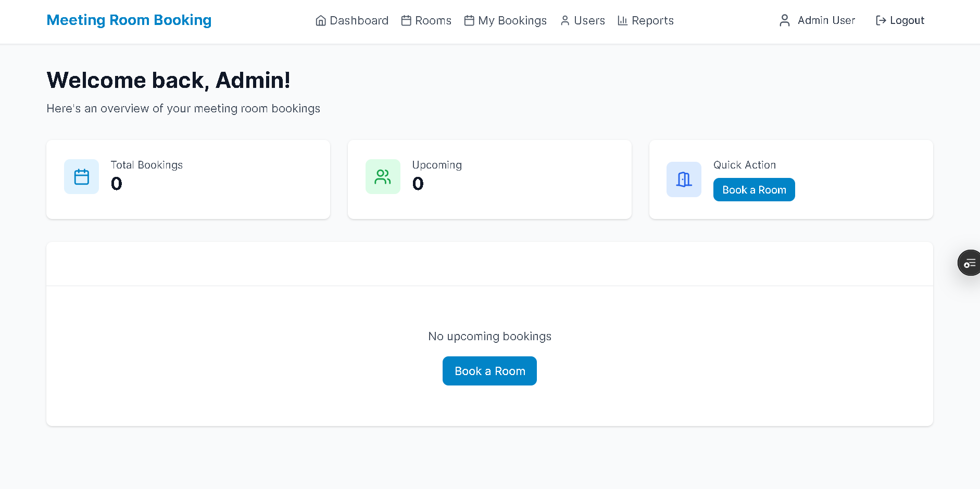The image size is (980, 489).
Task: Click the Reports bar chart icon
Action: point(622,21)
